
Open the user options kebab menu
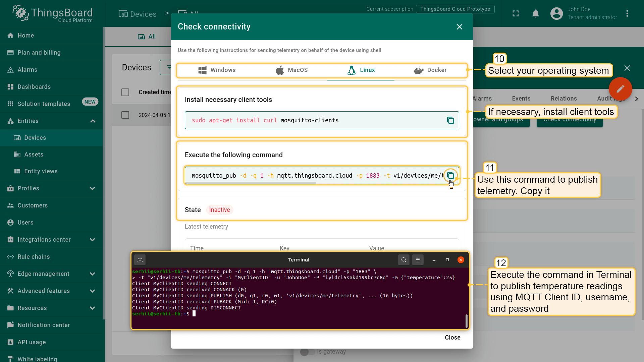627,13
